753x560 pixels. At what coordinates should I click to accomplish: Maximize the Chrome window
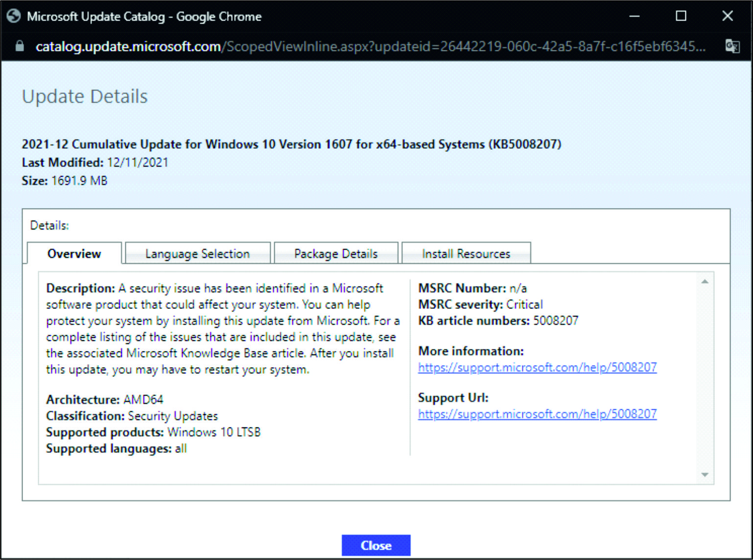tap(681, 16)
